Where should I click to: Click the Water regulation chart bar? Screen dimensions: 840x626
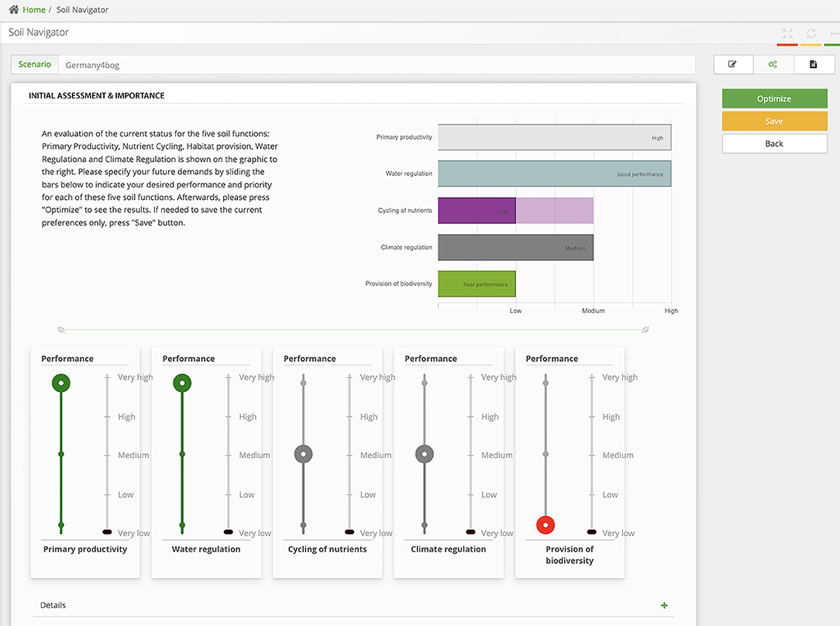pyautogui.click(x=555, y=174)
